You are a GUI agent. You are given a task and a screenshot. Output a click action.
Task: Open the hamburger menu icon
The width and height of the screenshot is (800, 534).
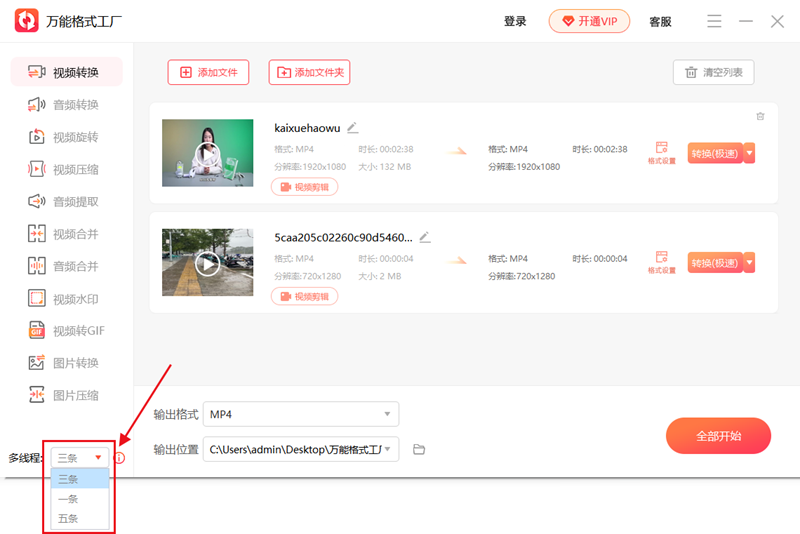point(714,21)
